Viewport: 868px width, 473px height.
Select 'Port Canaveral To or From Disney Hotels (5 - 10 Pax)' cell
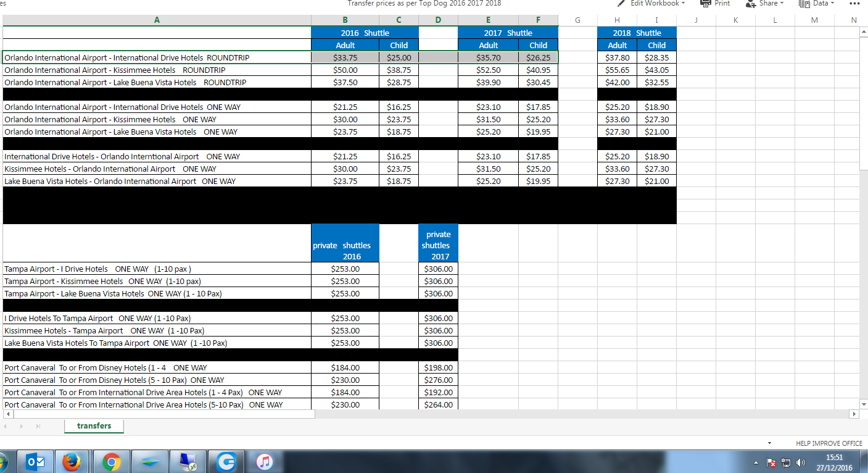tap(157, 380)
